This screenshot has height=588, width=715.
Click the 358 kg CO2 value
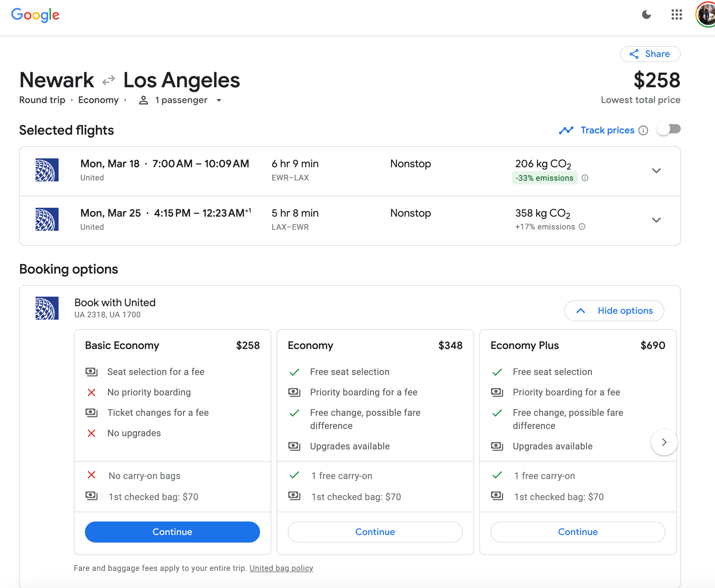point(543,213)
